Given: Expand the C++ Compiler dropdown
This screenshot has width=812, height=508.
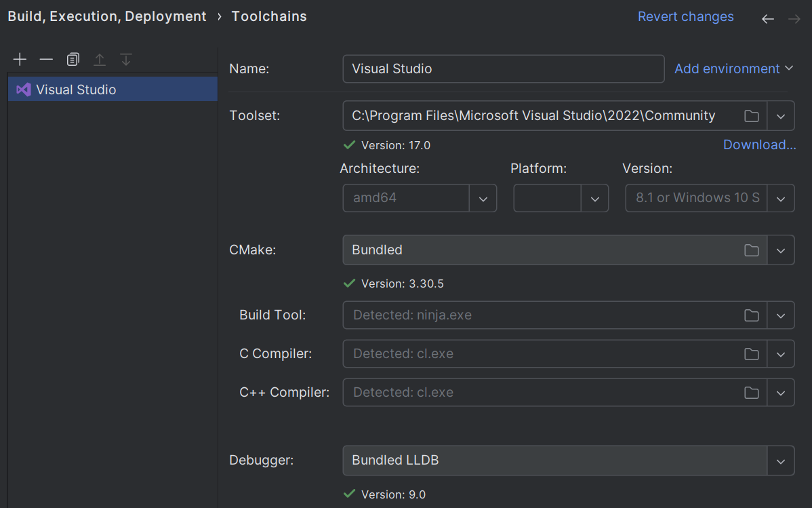Looking at the screenshot, I should point(781,393).
